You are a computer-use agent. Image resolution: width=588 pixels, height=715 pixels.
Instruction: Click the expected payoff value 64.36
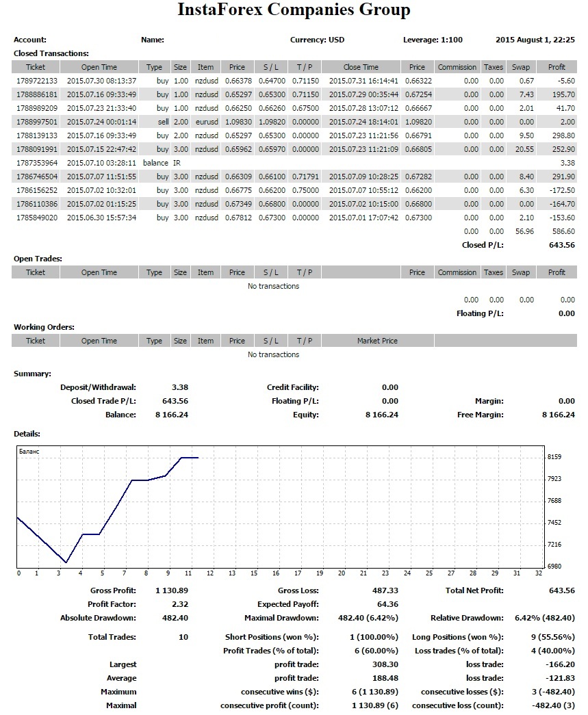click(x=387, y=604)
